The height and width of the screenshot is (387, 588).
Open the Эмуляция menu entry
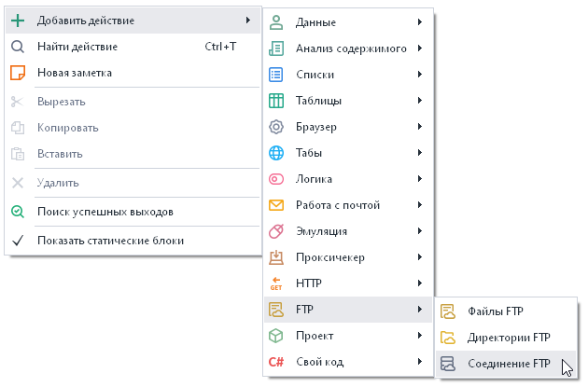coord(322,231)
